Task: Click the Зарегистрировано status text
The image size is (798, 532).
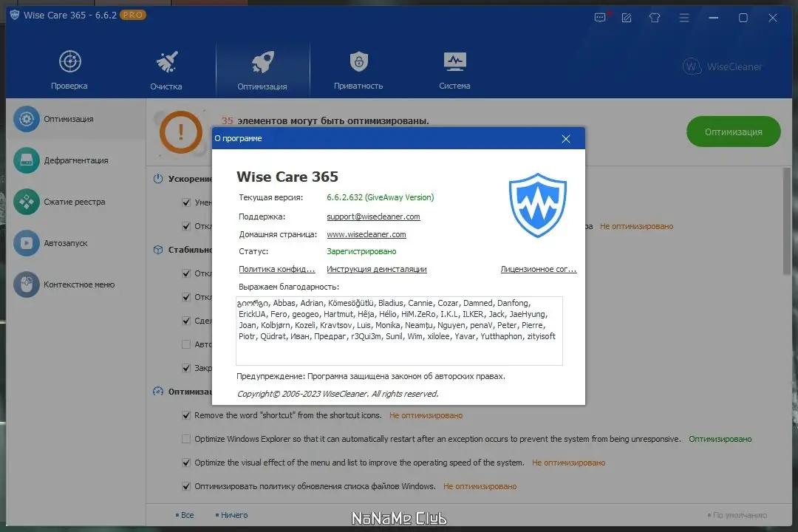Action: [x=361, y=251]
